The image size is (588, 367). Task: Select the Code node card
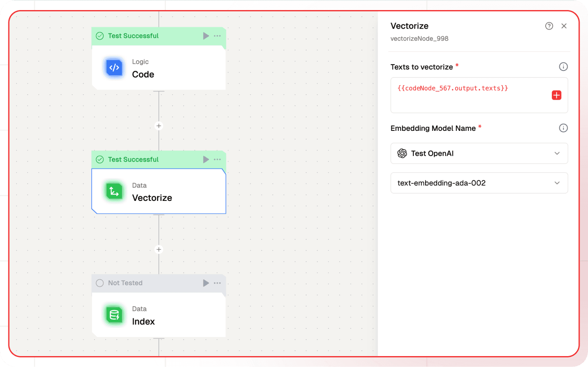click(x=159, y=68)
